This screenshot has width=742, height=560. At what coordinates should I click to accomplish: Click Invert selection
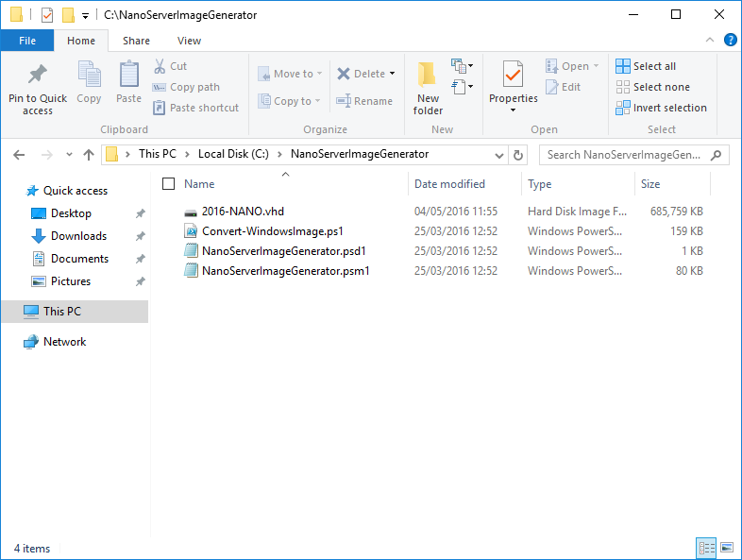point(661,108)
